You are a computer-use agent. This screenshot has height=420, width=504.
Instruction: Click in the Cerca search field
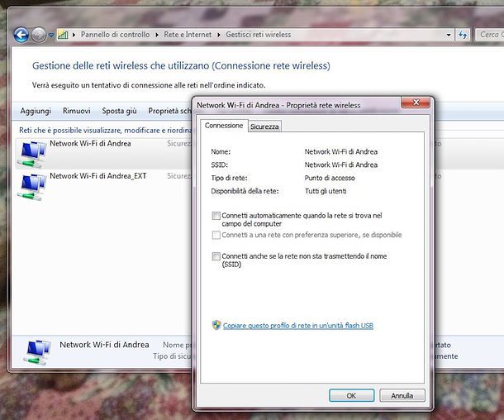pos(490,35)
